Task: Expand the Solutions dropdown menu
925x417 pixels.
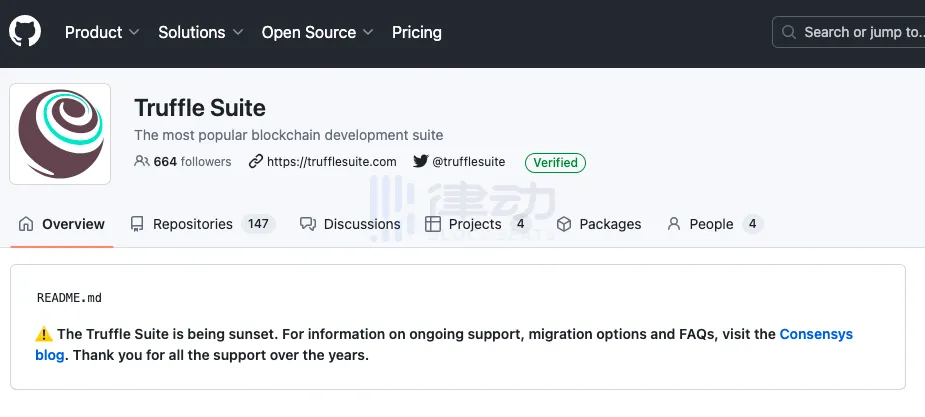Action: [x=201, y=32]
